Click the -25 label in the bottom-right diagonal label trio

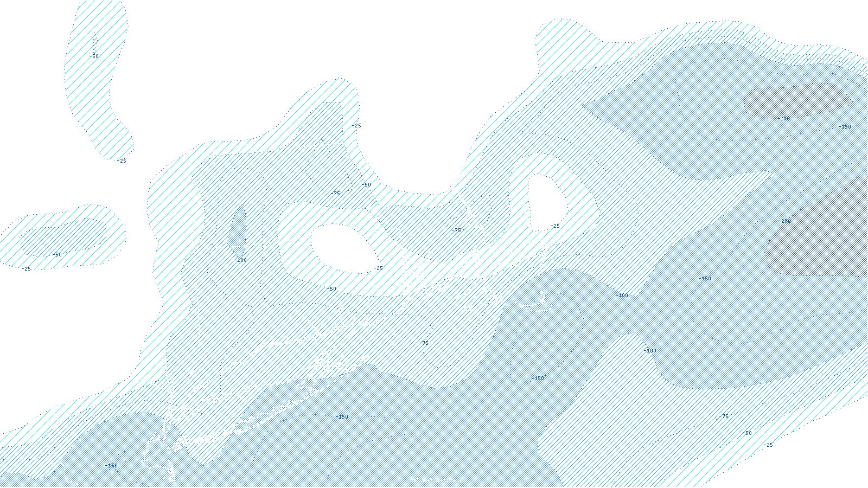click(768, 445)
